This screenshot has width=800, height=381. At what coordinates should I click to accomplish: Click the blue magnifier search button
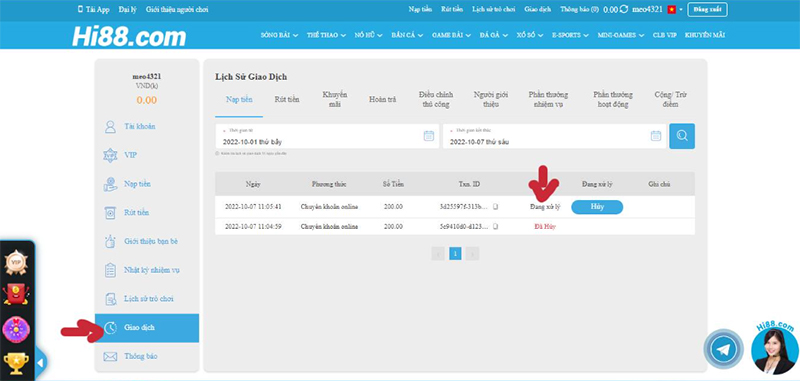682,136
